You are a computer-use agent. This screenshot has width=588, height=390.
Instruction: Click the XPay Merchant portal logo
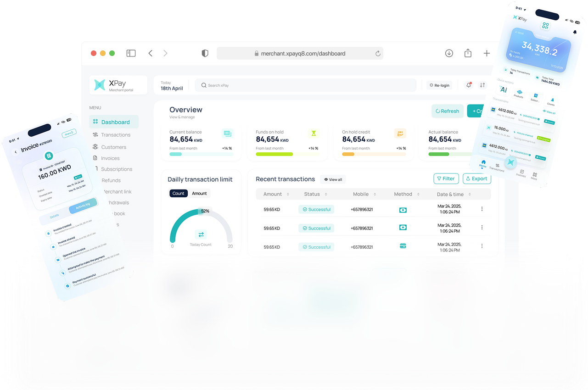118,85
